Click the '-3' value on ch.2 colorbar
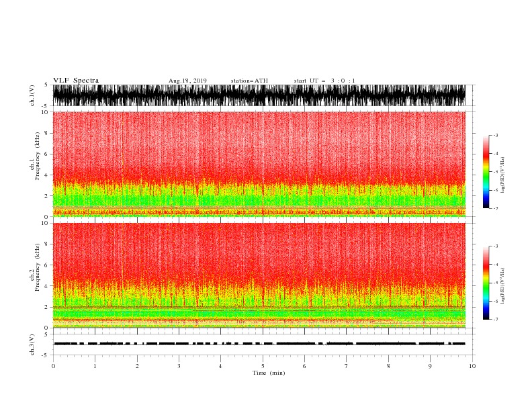This screenshot has width=532, height=411. [496, 246]
